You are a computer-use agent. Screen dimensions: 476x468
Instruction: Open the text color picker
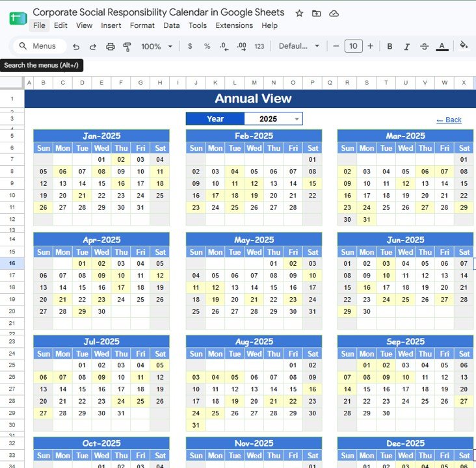(x=442, y=46)
